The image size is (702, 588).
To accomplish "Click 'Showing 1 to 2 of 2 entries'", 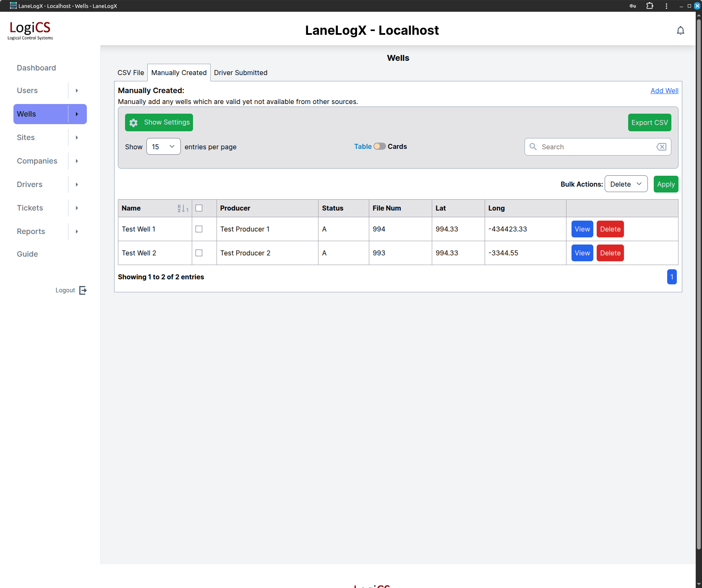I will point(161,277).
